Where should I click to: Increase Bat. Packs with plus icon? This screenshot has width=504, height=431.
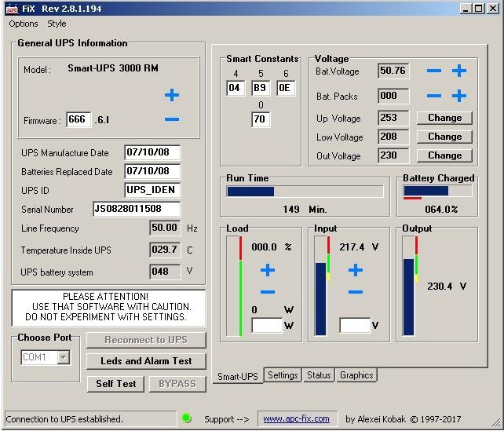coord(459,97)
